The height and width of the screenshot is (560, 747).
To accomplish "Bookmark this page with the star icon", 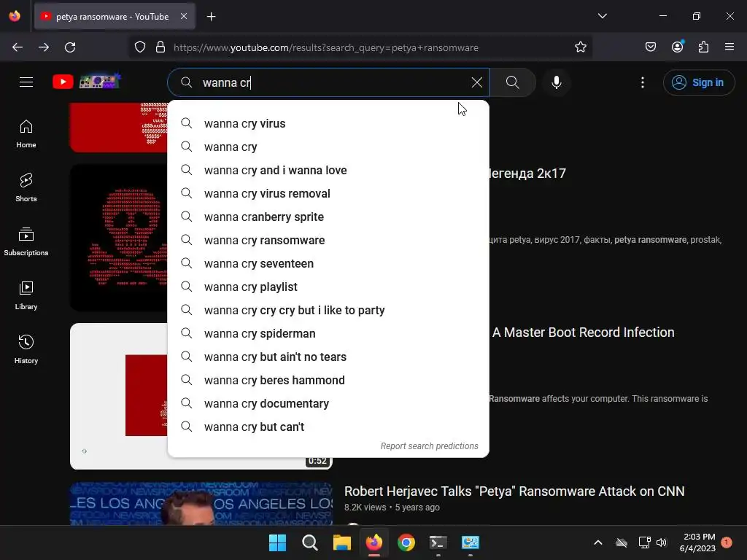I will point(580,47).
